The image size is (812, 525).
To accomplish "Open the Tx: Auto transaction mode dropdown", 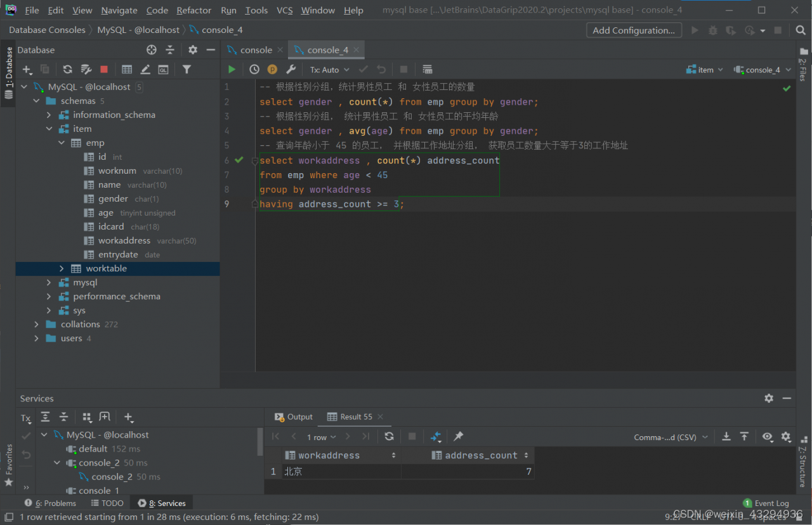I will point(329,70).
